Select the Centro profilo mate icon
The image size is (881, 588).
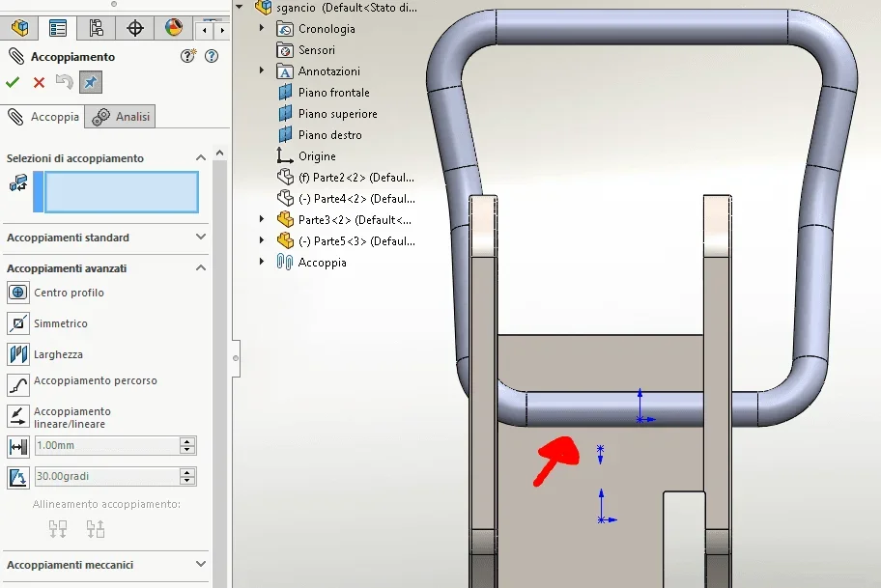pyautogui.click(x=18, y=293)
